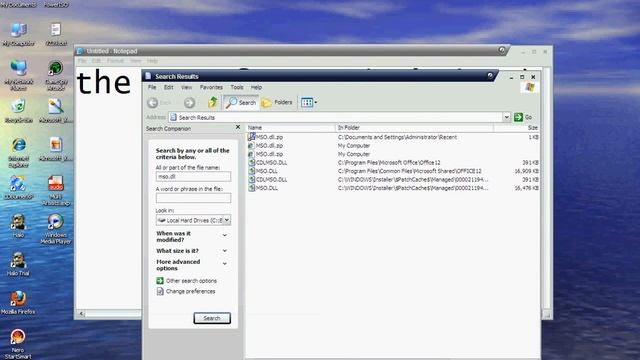Open the View menu in Search Results
The image size is (640, 360).
[187, 87]
